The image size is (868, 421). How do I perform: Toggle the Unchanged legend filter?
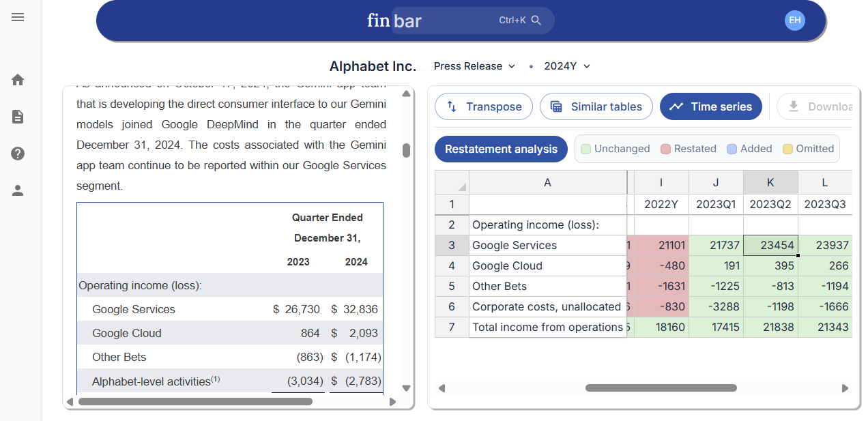click(615, 149)
